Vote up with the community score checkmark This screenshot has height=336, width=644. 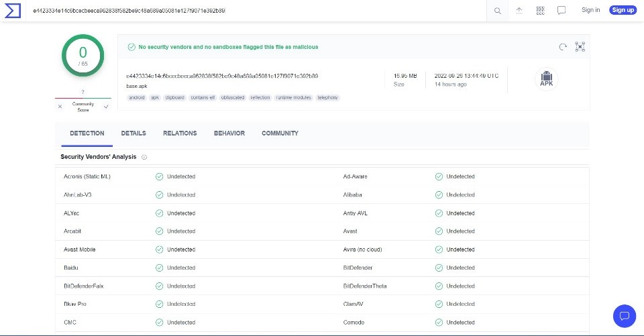tap(106, 107)
